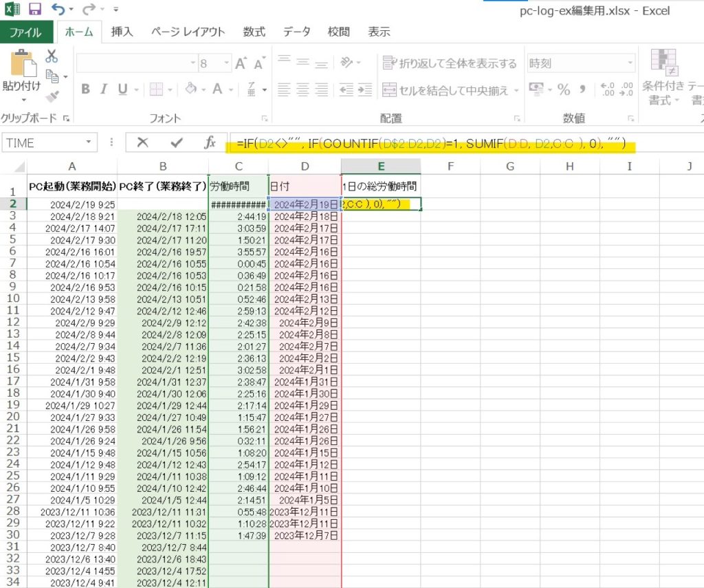This screenshot has width=704, height=588.
Task: Decrease decimal places
Action: pyautogui.click(x=626, y=89)
